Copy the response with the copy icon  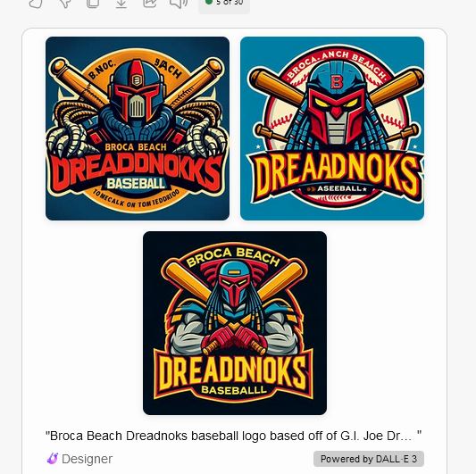[93, 3]
